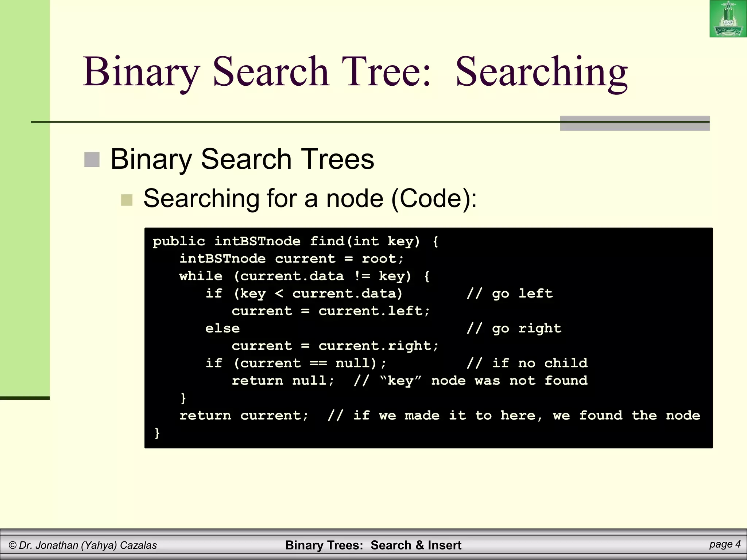Click footer '© Dr. Jonathan (Yahya) Cazalas'
The width and height of the screenshot is (747, 560).
[83, 545]
